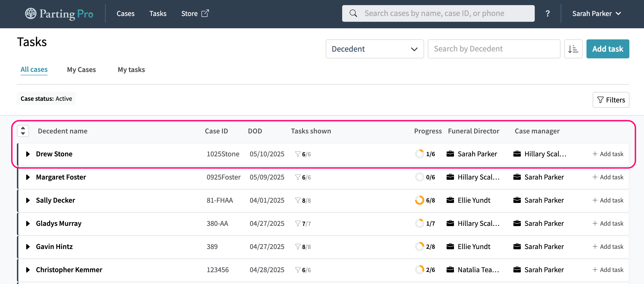Open Sarah Parker account menu
The width and height of the screenshot is (644, 284).
click(596, 13)
